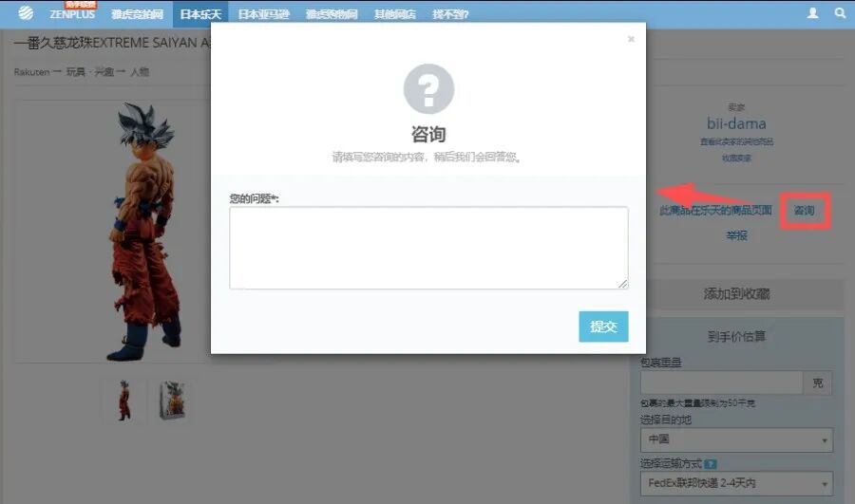The height and width of the screenshot is (504, 855).
Task: Open the user account icon
Action: point(812,12)
